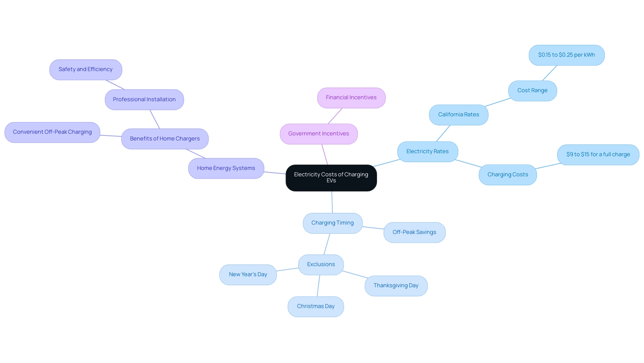Select the 'Christmas Day' node
644x363 pixels.
click(x=316, y=306)
